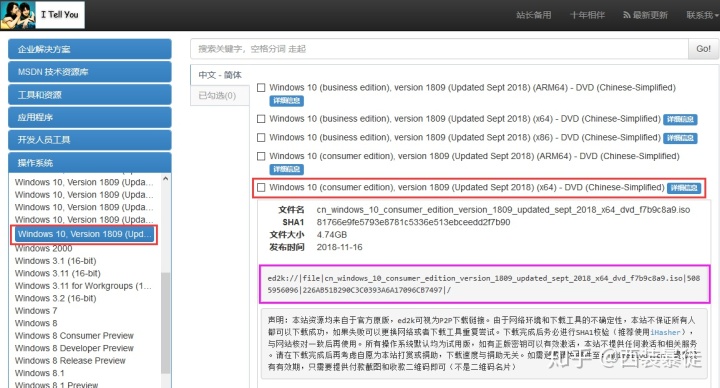
Task: Click the I Tell You site logo
Action: pyautogui.click(x=42, y=15)
